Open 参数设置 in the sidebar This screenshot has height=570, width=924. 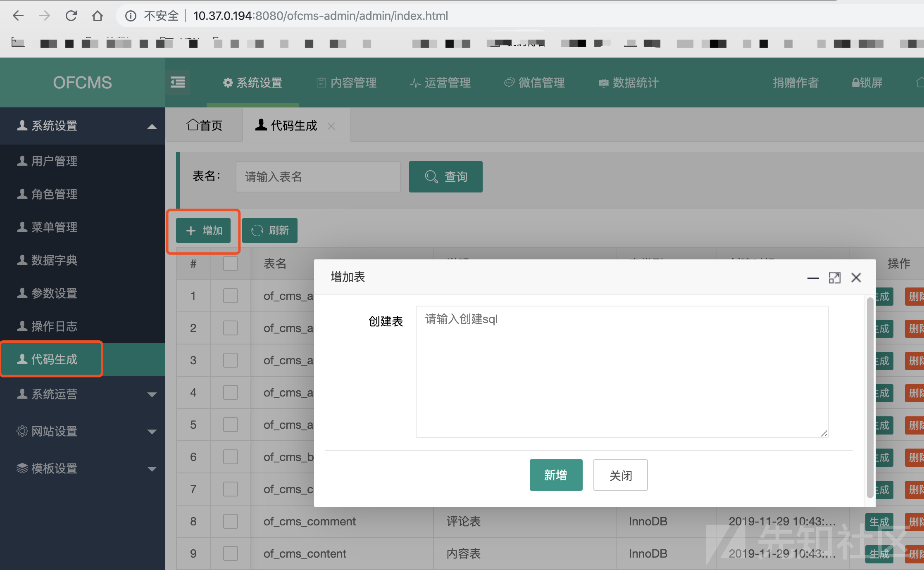point(83,293)
